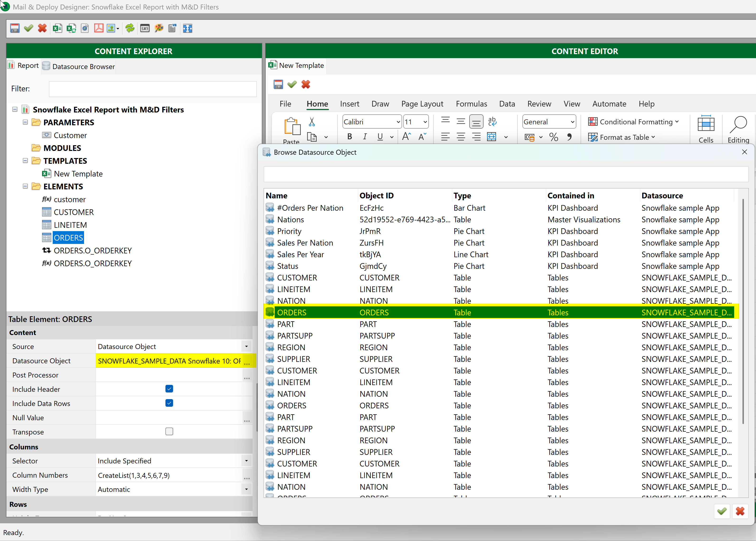
Task: Open Calibri font name dropdown
Action: tap(398, 122)
